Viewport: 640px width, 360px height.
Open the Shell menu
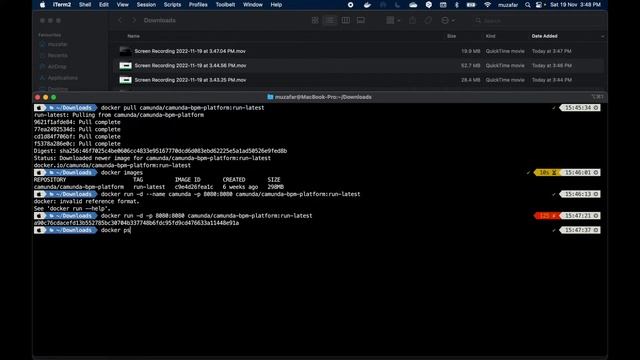coord(85,5)
